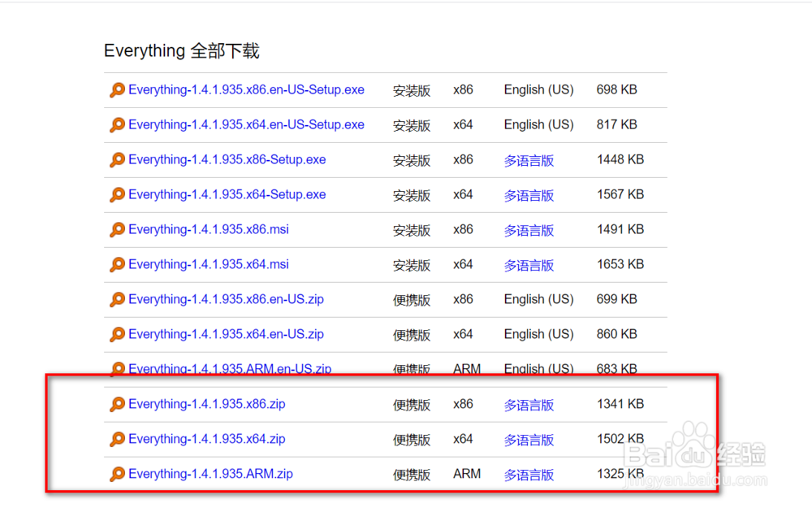
Task: Click the icon beside Everything-1.4.1.935.x86.zip
Action: (117, 404)
